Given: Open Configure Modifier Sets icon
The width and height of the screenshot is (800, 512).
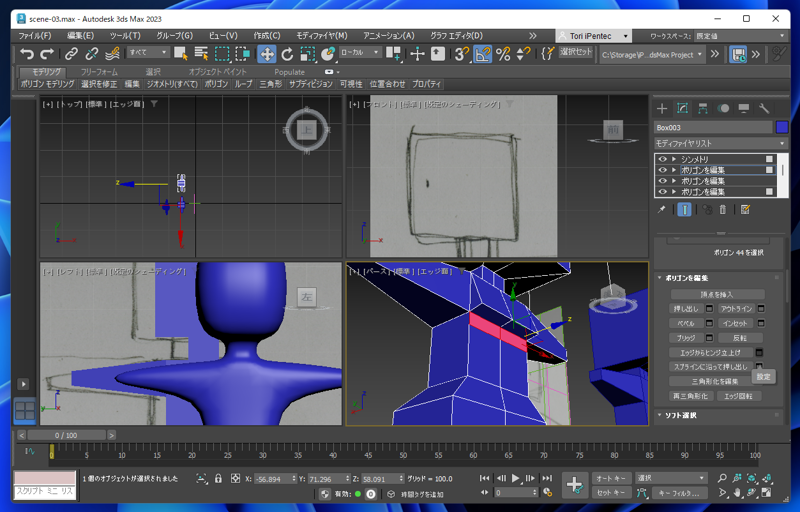Looking at the screenshot, I should (x=745, y=210).
